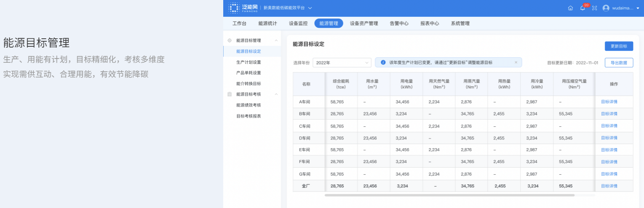Switch to the 设备监控 tab
Image resolution: width=644 pixels, height=208 pixels.
tap(298, 24)
